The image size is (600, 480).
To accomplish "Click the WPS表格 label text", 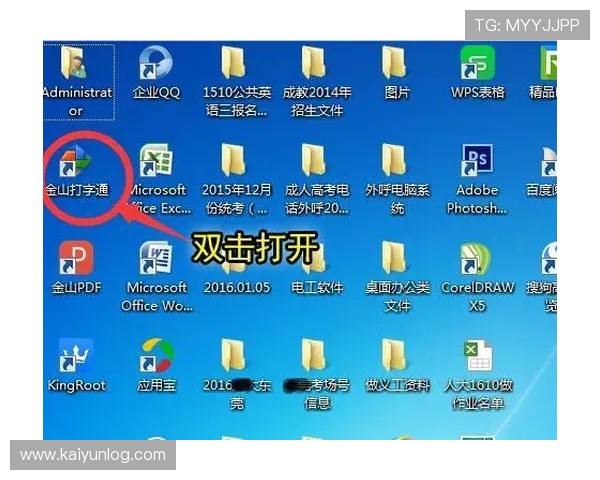I will [478, 92].
